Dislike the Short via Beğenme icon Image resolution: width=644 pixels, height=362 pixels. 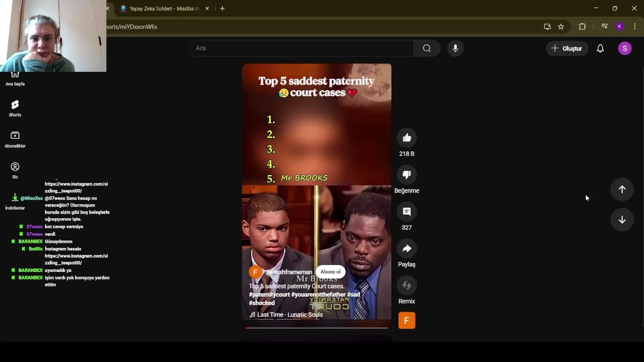[x=407, y=174]
